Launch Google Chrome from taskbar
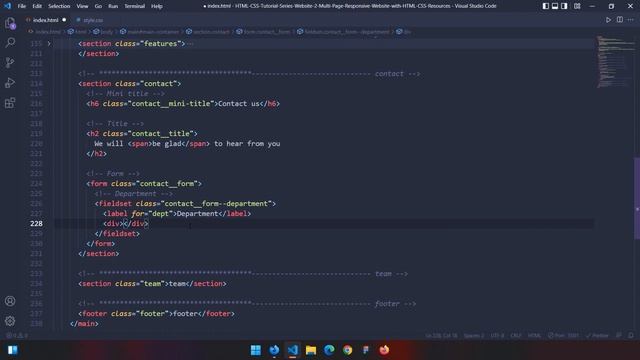The image size is (640, 360). [347, 350]
